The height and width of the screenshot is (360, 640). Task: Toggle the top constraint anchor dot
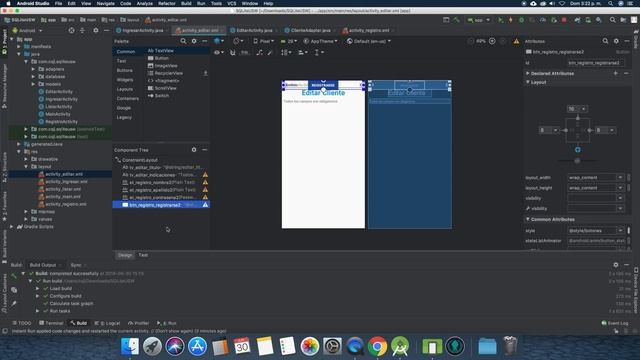pos(578,118)
